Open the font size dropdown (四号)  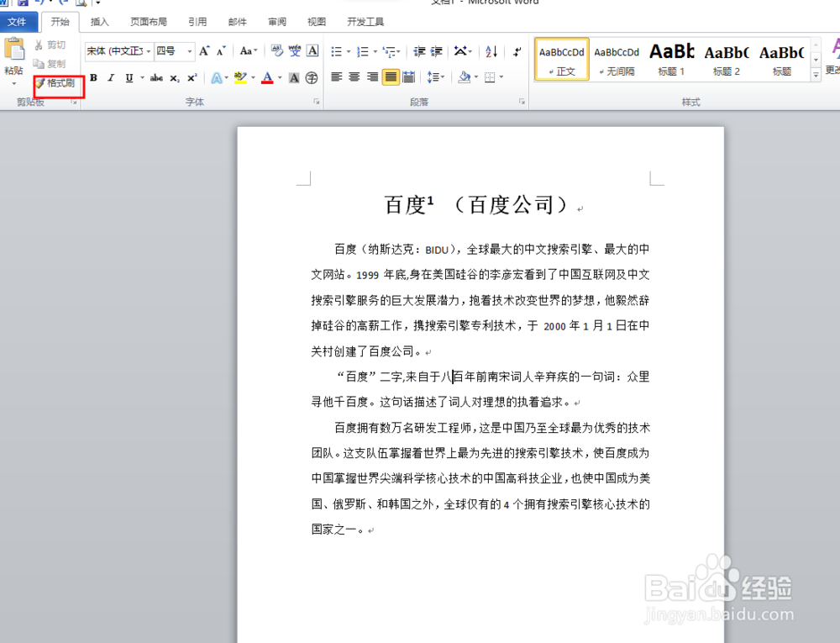[x=190, y=51]
